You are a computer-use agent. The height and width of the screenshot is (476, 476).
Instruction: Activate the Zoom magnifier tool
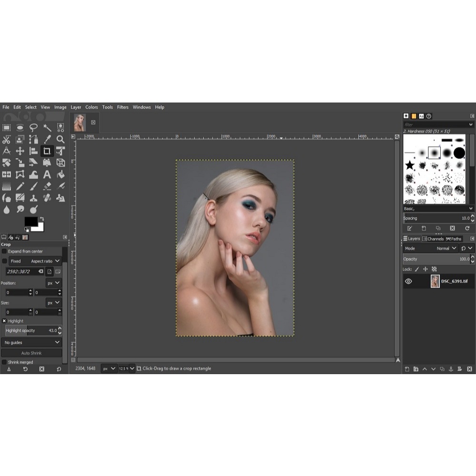point(60,139)
